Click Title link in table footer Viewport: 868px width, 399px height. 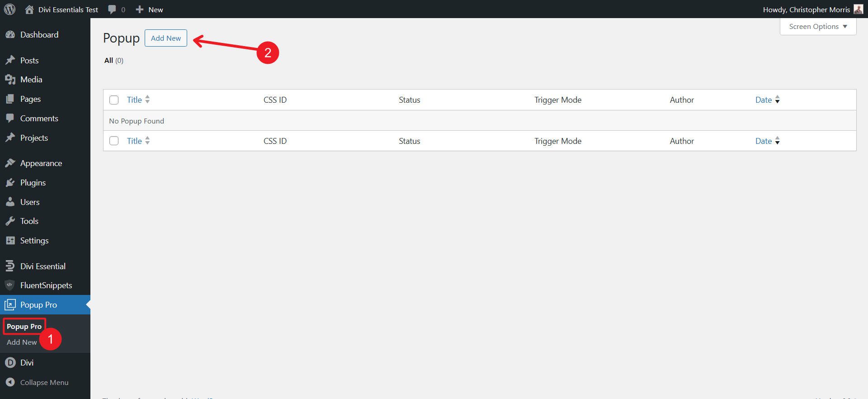[134, 141]
